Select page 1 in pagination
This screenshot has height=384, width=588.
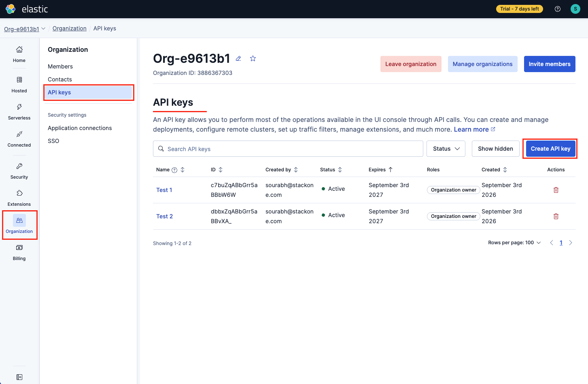(x=561, y=243)
